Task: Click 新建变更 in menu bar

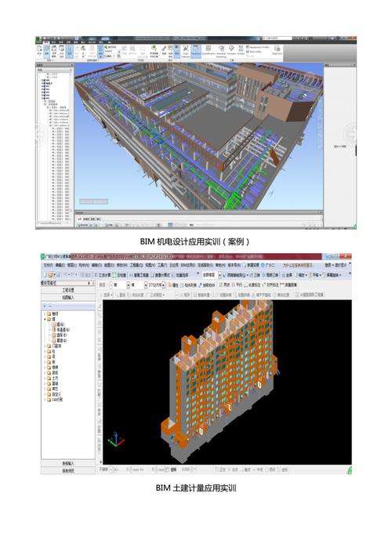Action: pos(251,265)
